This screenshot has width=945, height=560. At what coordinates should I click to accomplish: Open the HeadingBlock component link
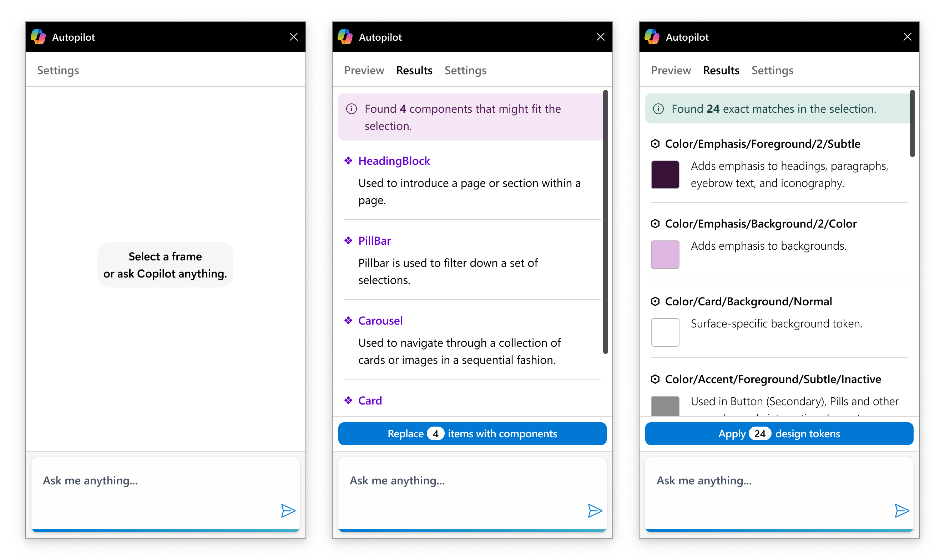click(394, 161)
